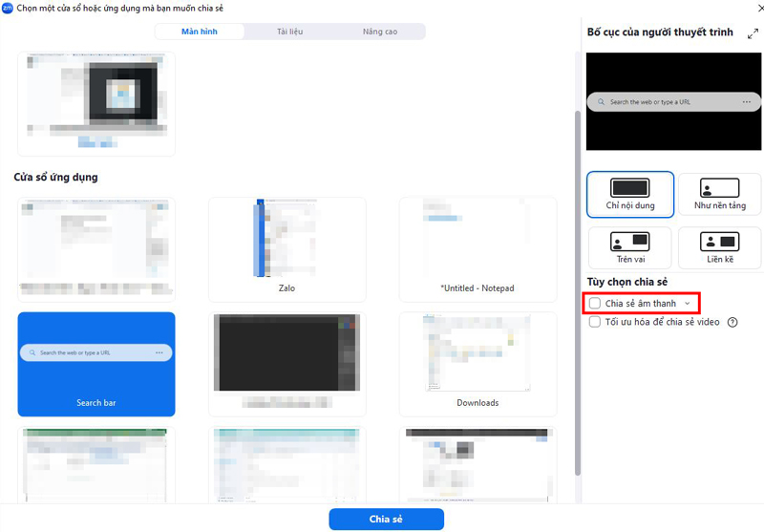The width and height of the screenshot is (764, 532).
Task: Click the vertical scrollbar of window list
Action: pos(576,287)
